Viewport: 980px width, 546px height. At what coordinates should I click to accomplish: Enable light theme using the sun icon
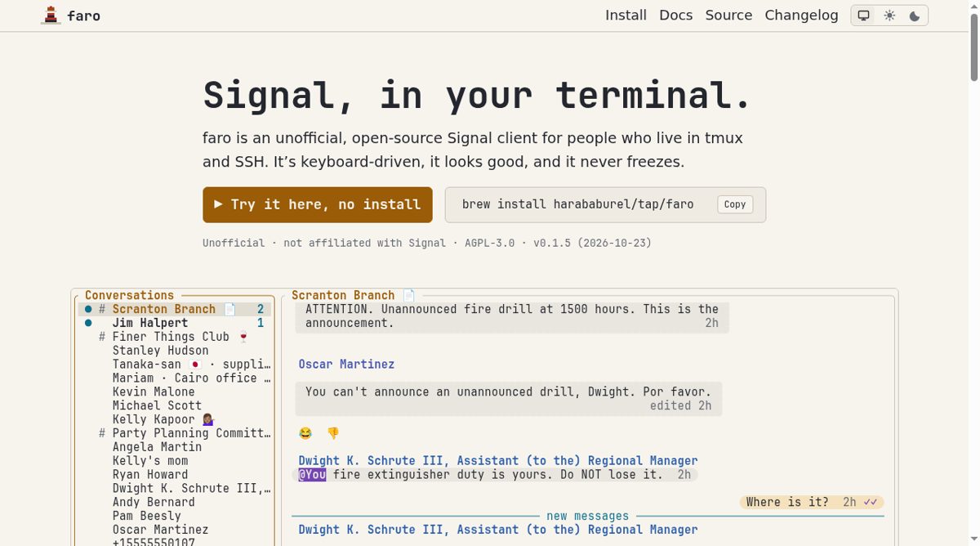click(x=889, y=16)
